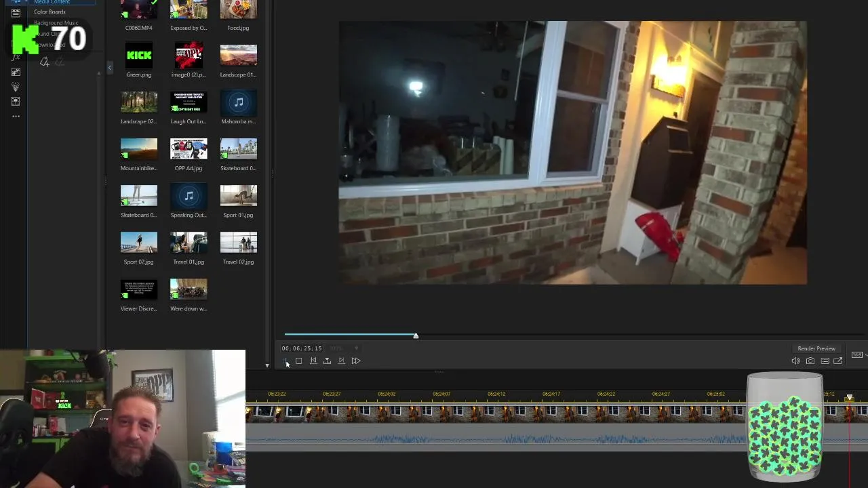Screen dimensions: 868x488
Task: Open the Title room icon in the sidebar
Action: pos(16,13)
